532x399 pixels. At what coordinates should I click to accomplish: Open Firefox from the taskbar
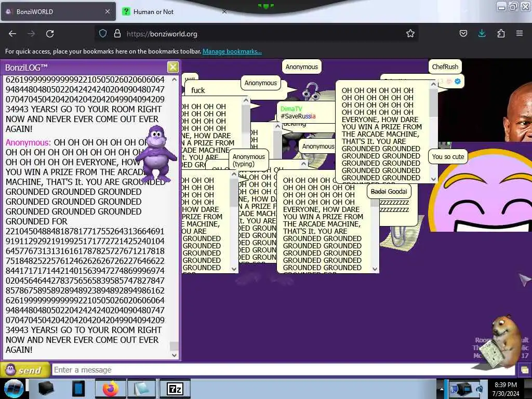point(110,389)
